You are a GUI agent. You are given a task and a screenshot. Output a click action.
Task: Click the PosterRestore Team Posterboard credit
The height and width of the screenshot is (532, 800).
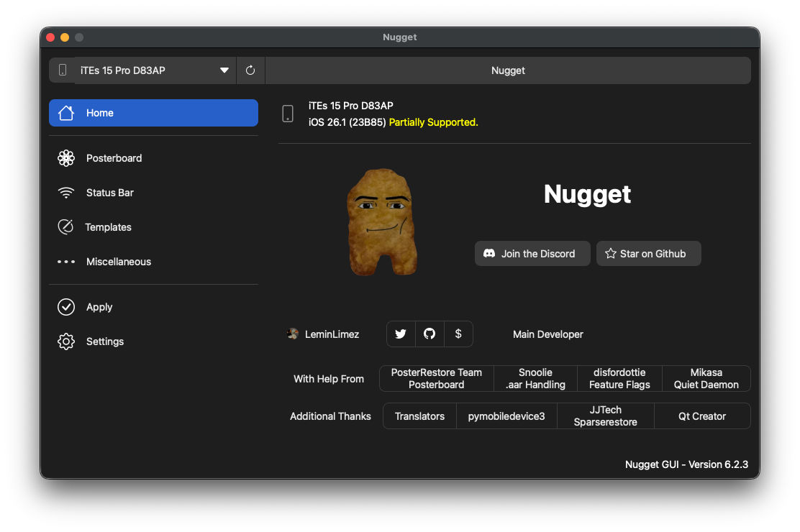(437, 379)
